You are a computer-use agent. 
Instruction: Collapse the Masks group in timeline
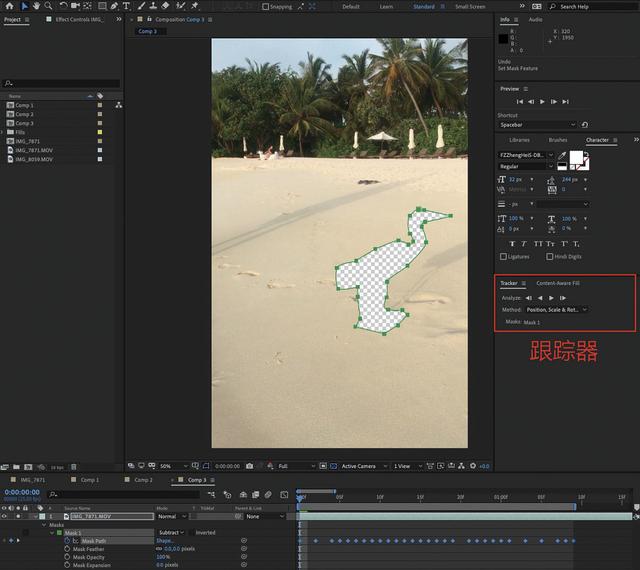[x=44, y=525]
